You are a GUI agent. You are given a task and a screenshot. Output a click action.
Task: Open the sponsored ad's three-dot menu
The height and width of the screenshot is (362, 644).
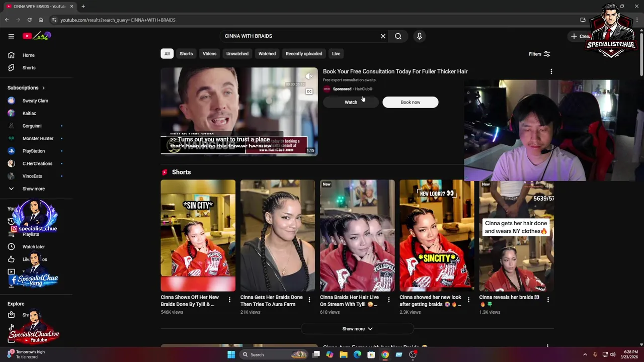coord(551,71)
